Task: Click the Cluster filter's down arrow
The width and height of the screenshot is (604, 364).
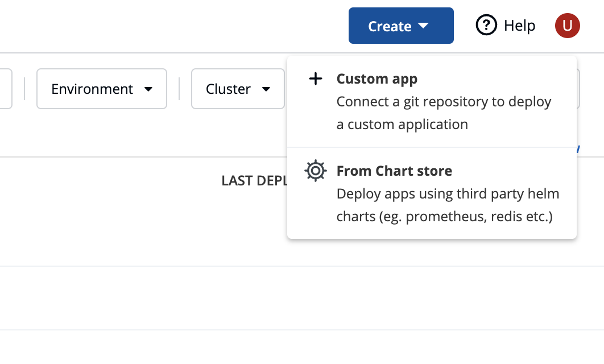Action: (266, 89)
